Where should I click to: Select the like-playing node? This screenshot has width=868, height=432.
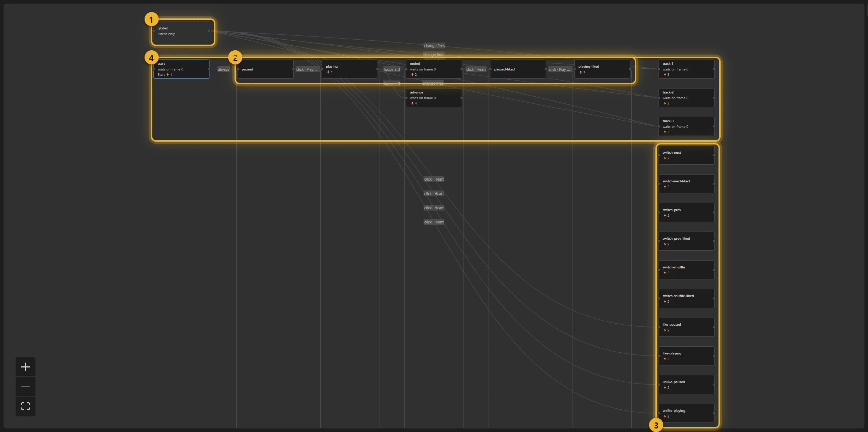(687, 356)
